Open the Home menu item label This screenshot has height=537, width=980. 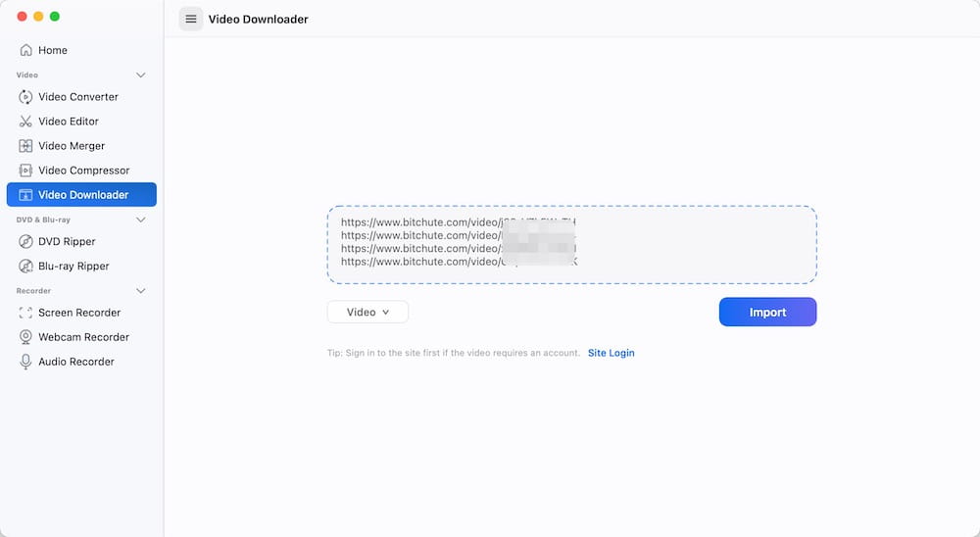pyautogui.click(x=53, y=50)
